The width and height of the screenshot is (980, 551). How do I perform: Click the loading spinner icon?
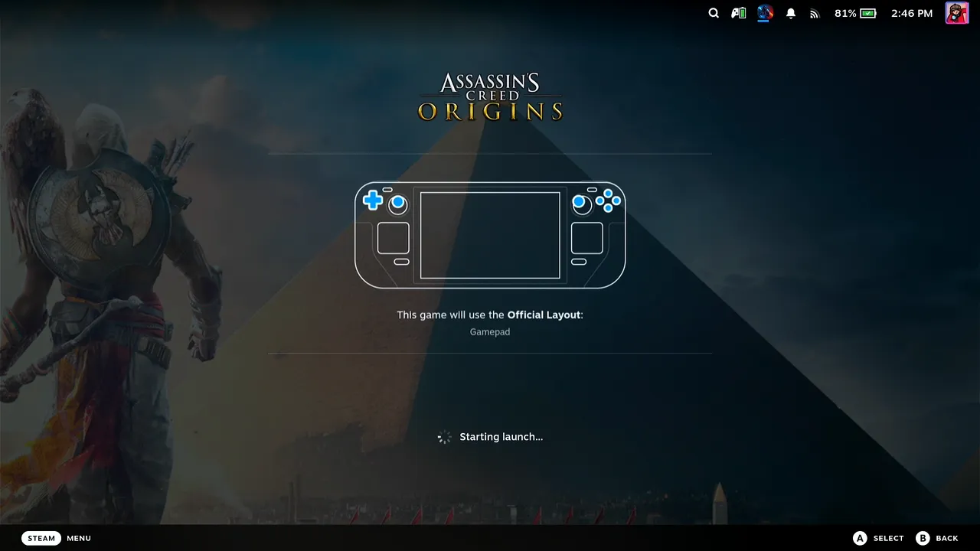tap(444, 437)
